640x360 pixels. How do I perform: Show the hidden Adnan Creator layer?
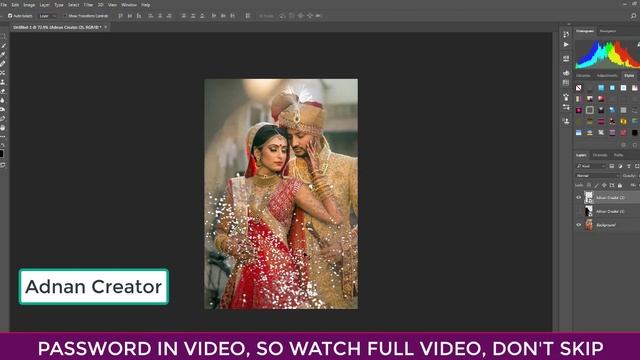coord(578,211)
